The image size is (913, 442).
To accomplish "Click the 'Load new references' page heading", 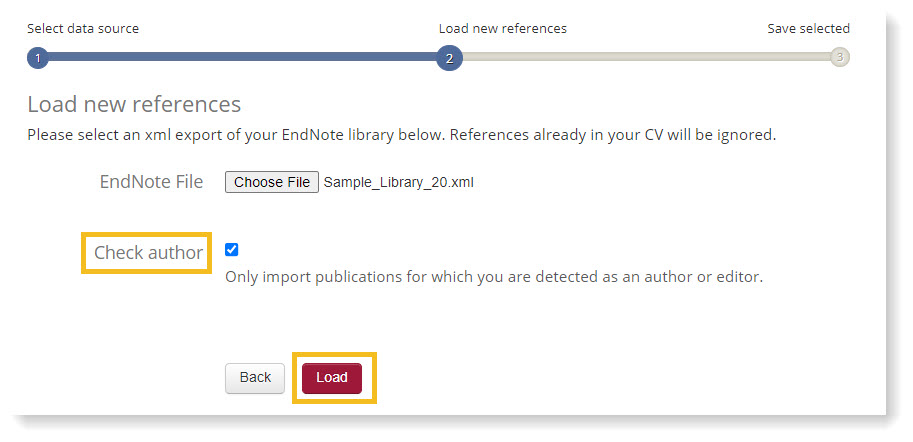I will pyautogui.click(x=134, y=104).
